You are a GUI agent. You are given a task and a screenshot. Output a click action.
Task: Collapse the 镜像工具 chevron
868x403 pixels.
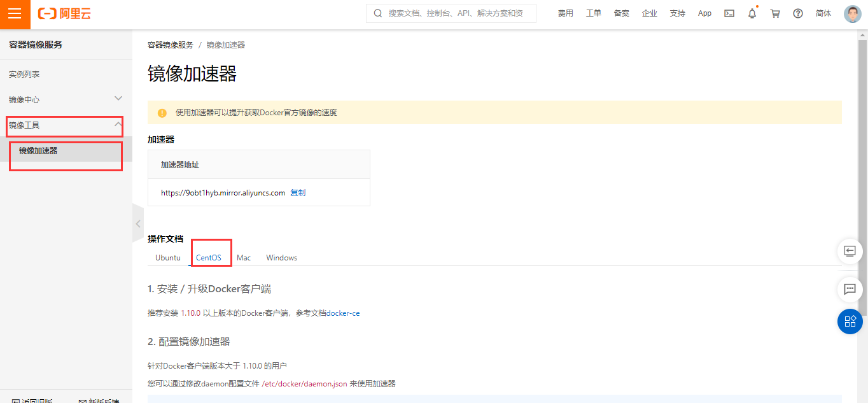[x=118, y=125]
